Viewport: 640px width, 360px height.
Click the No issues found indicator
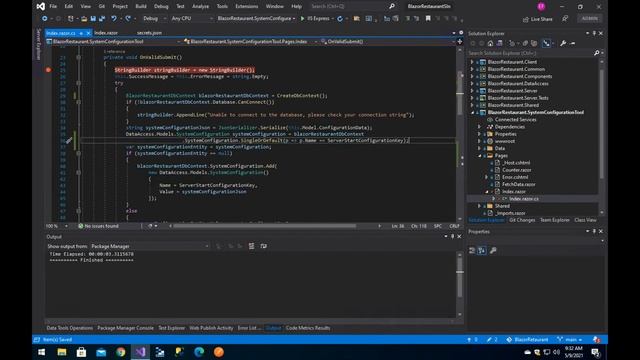(x=98, y=226)
